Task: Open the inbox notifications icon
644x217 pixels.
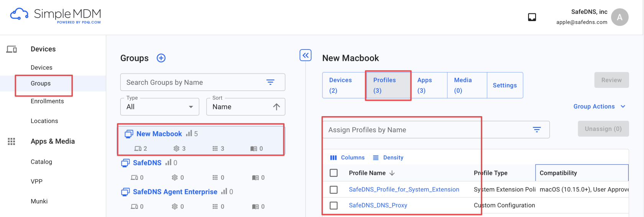Action: tap(532, 17)
